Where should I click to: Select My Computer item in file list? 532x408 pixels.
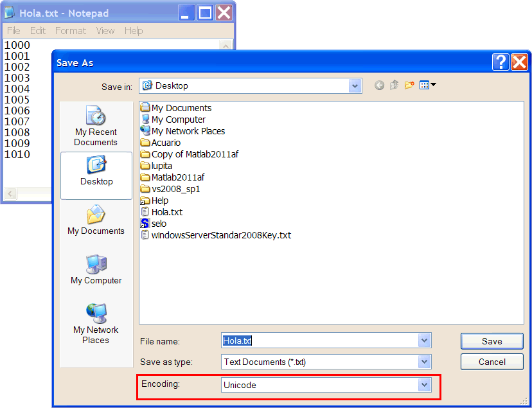tap(173, 120)
